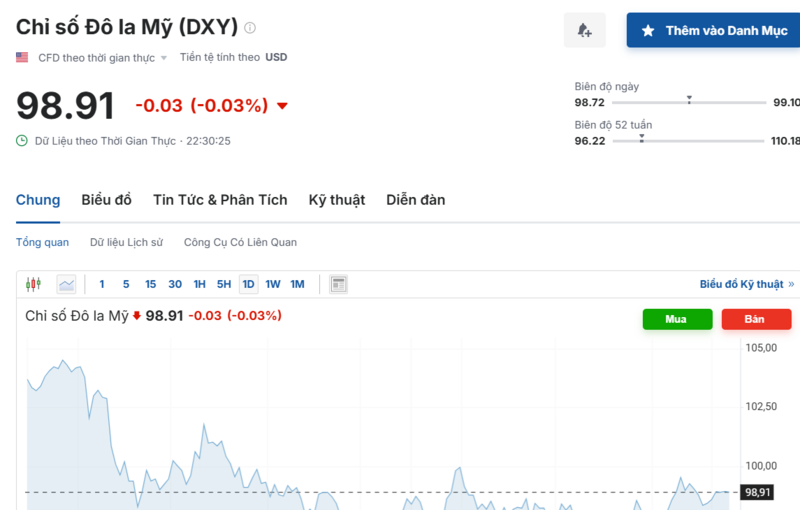The height and width of the screenshot is (510, 800).
Task: Create a price alert with the bell icon
Action: coord(584,31)
